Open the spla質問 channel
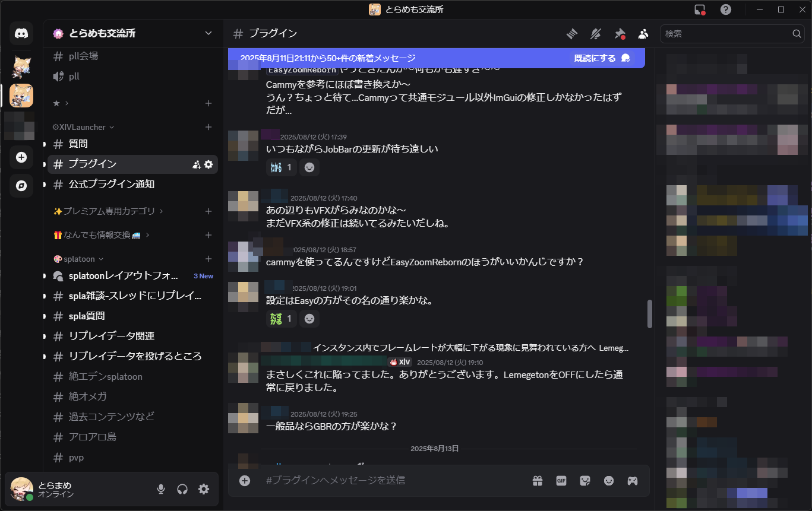The image size is (812, 511). [x=132, y=316]
